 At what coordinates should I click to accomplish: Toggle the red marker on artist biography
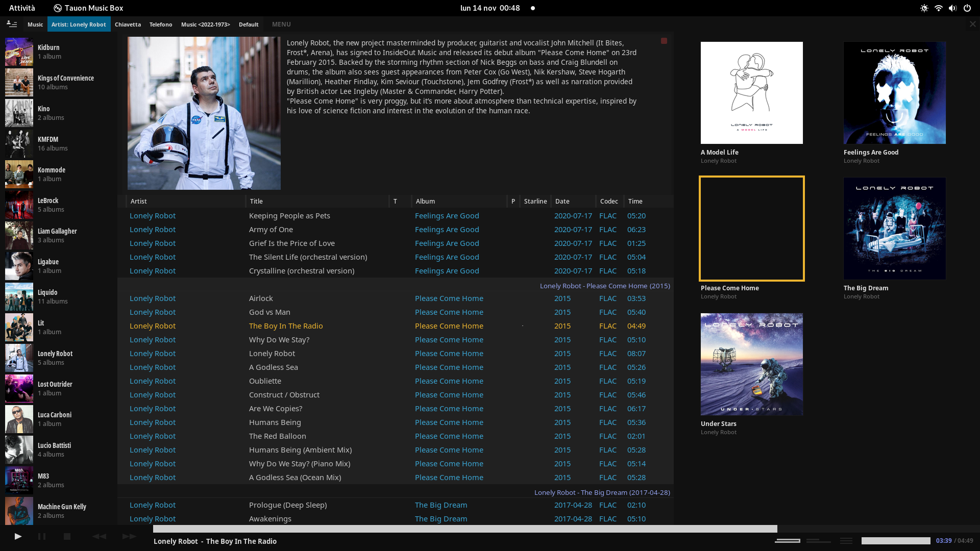[664, 41]
